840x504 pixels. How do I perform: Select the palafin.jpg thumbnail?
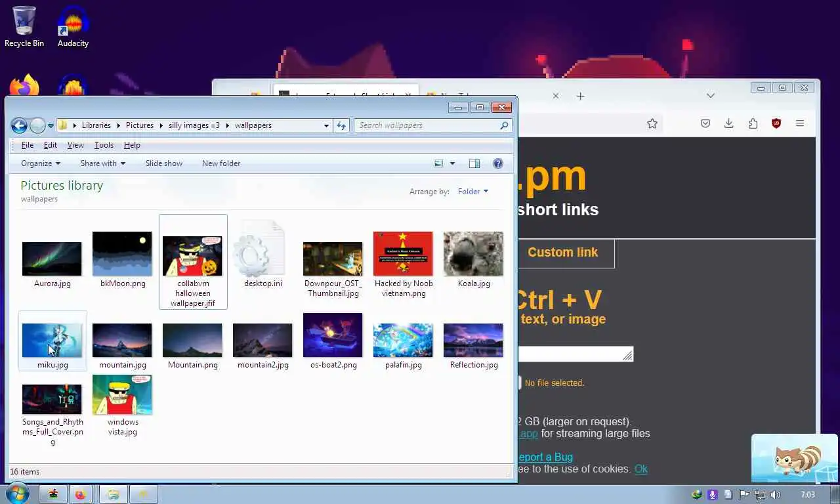click(x=403, y=340)
